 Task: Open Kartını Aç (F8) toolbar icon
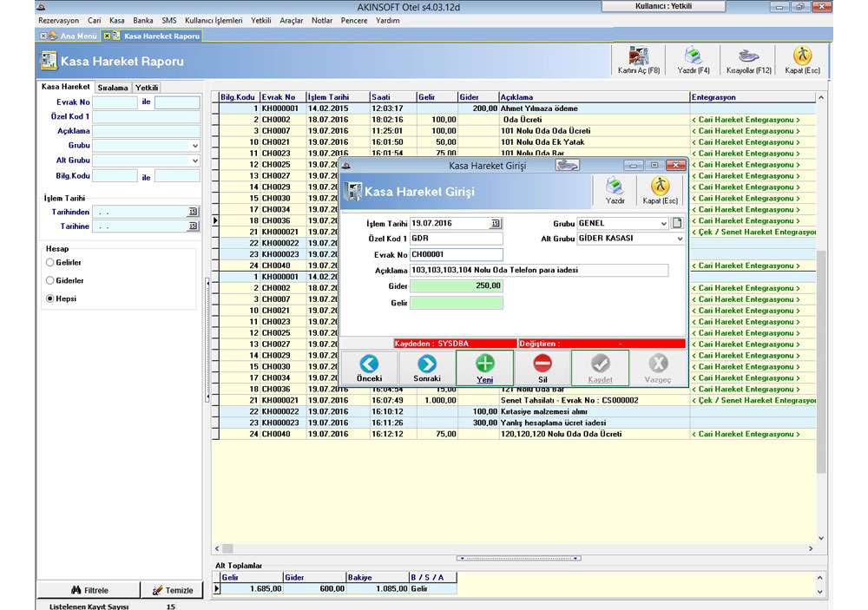(638, 61)
